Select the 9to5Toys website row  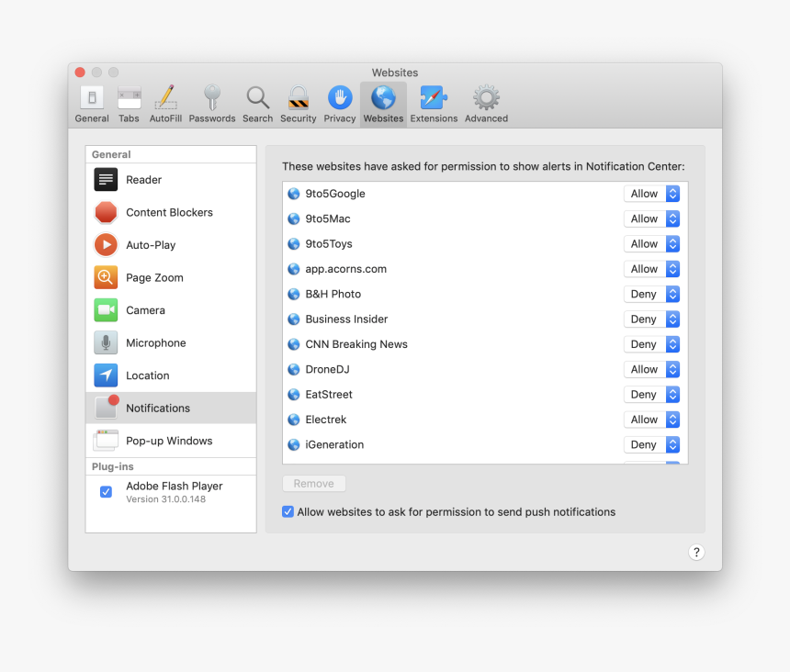pos(485,244)
